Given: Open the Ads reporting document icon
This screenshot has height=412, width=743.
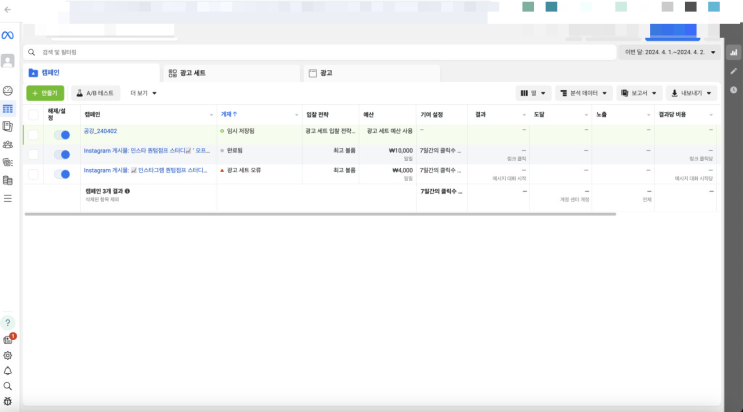Looking at the screenshot, I should click(x=8, y=127).
